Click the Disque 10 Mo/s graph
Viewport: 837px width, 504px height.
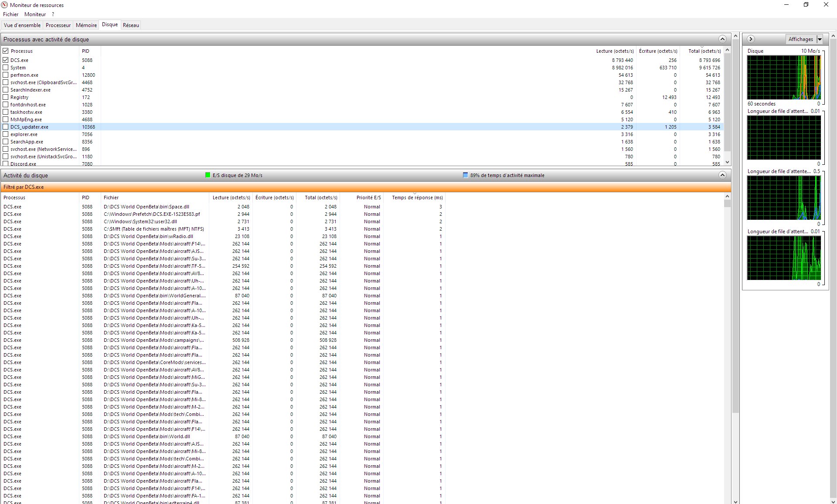[784, 78]
